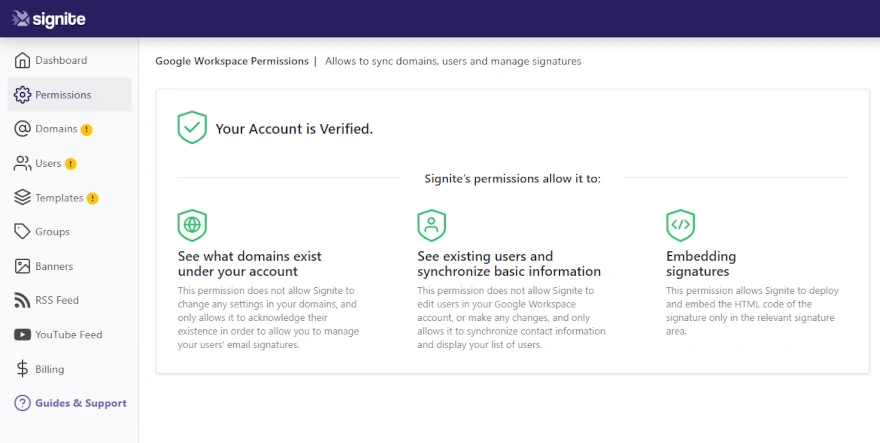Click the warning badge beside Templates
Image resolution: width=880 pixels, height=443 pixels.
click(93, 198)
